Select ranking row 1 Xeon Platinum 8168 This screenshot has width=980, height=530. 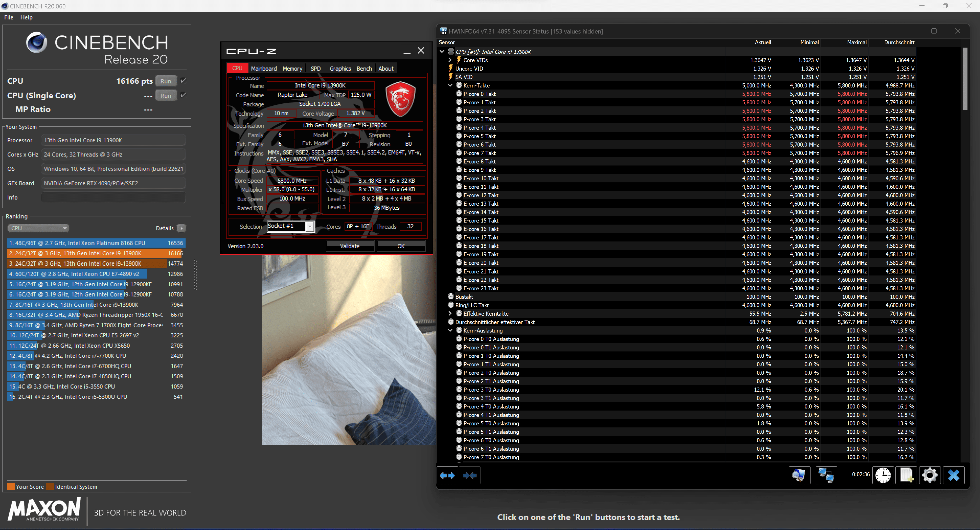tap(96, 243)
